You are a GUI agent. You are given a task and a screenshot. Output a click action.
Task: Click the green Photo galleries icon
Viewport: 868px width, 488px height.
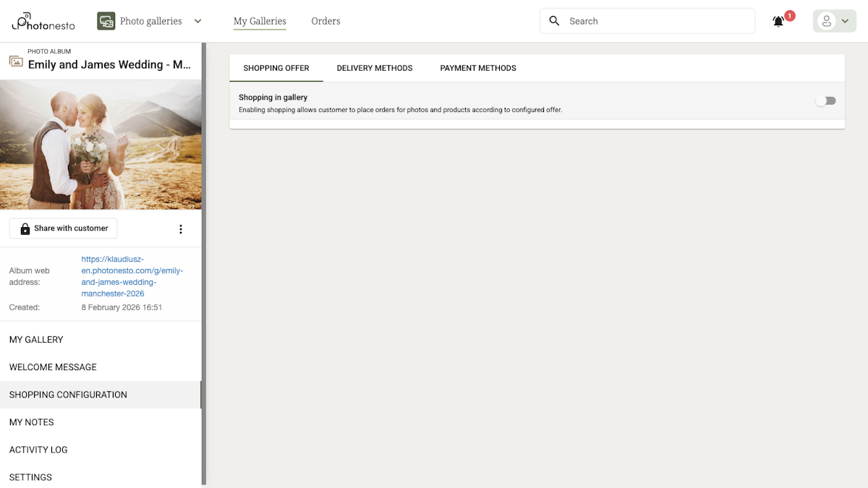click(106, 21)
